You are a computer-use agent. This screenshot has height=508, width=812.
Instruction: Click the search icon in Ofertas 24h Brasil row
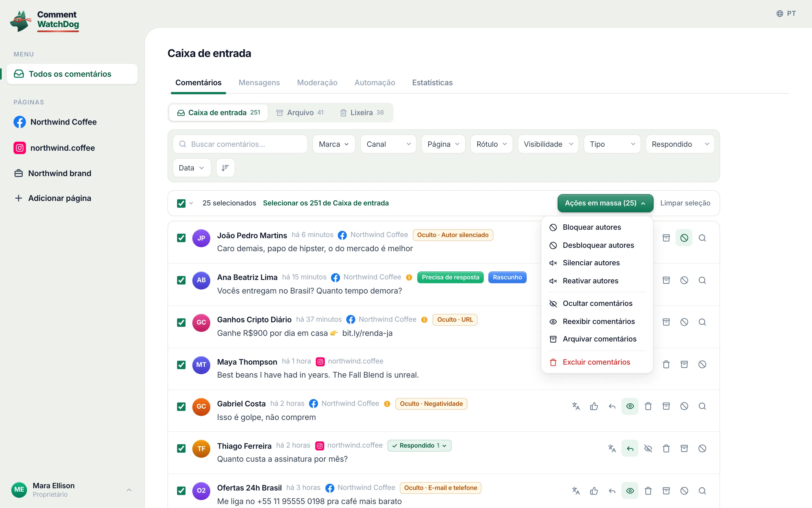[x=702, y=491]
